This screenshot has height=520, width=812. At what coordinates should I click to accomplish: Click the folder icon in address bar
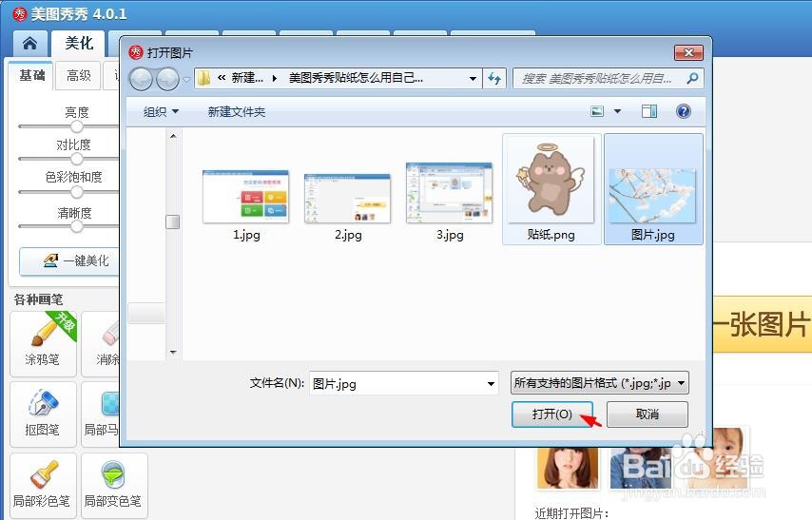(x=203, y=78)
